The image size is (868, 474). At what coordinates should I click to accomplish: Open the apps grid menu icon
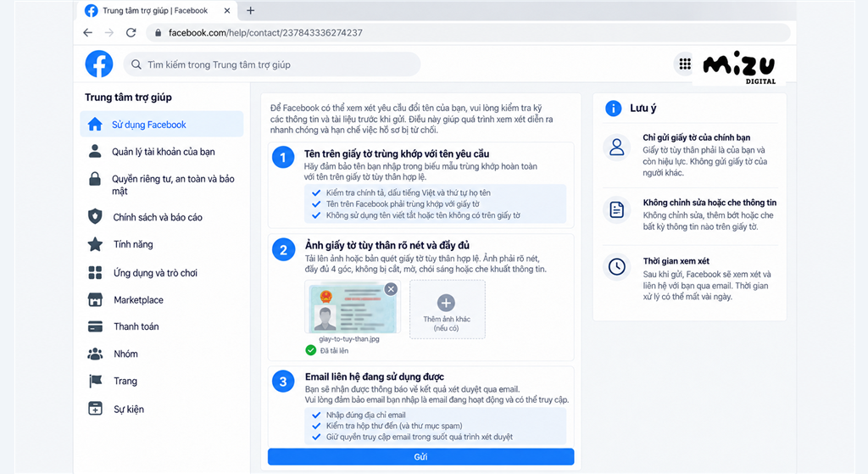click(685, 64)
